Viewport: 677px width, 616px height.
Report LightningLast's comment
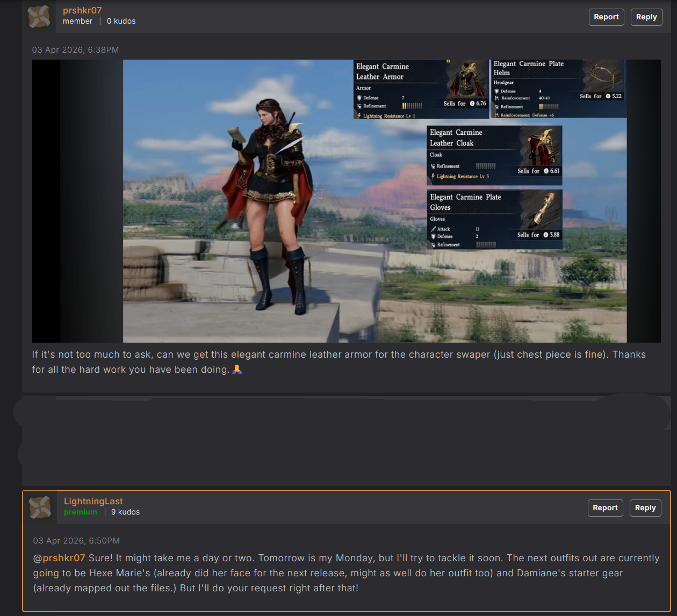[x=605, y=508]
